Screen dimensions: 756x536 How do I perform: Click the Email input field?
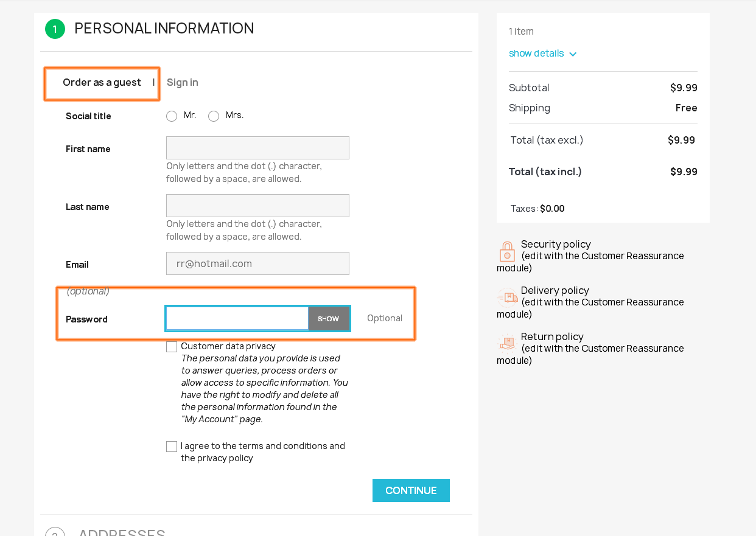click(257, 263)
